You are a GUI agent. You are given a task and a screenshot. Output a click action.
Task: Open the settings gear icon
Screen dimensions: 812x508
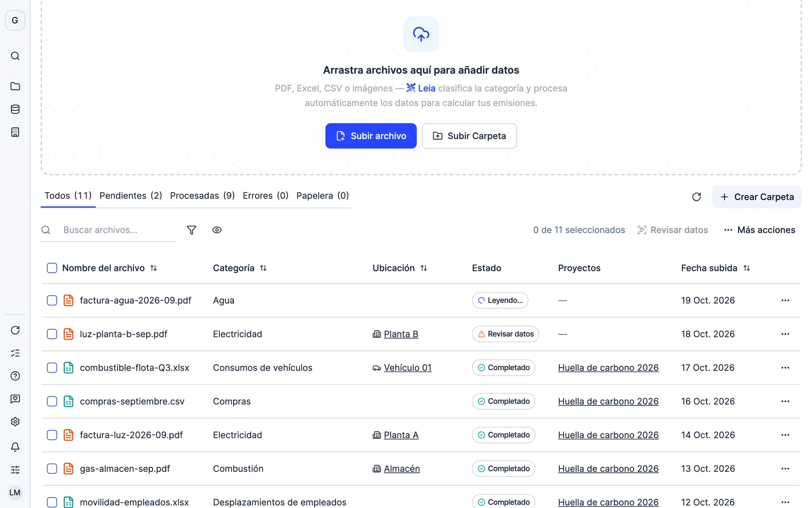tap(15, 422)
